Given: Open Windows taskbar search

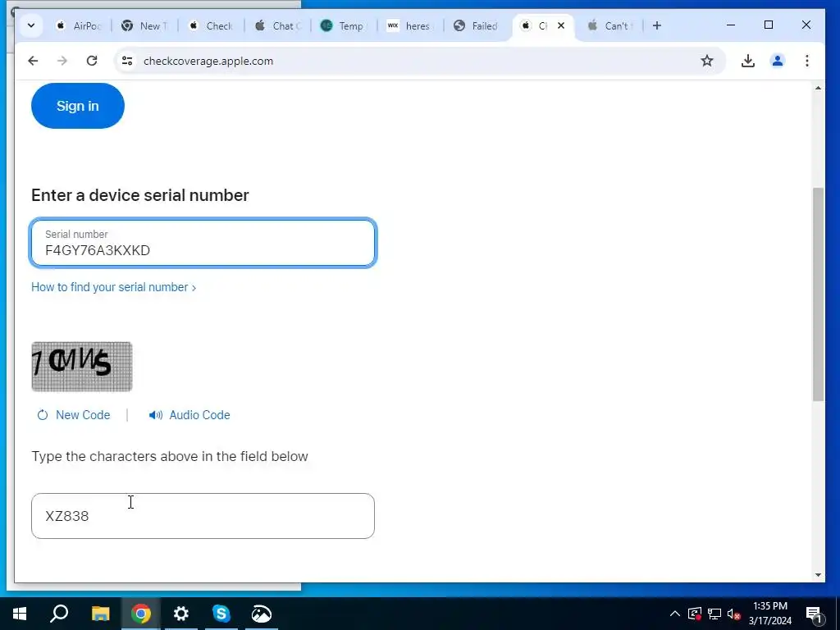Looking at the screenshot, I should tap(59, 614).
